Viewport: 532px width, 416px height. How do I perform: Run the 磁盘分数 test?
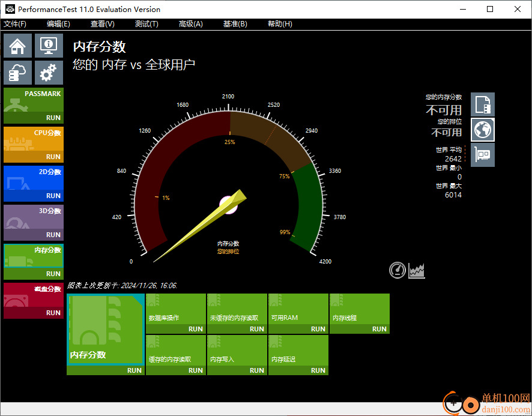coord(34,313)
